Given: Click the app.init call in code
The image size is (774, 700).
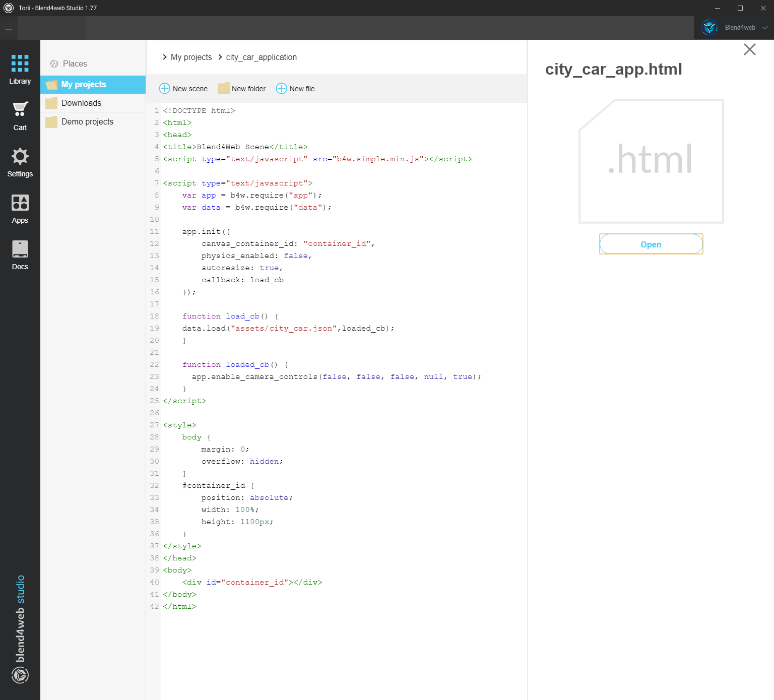Looking at the screenshot, I should 206,232.
